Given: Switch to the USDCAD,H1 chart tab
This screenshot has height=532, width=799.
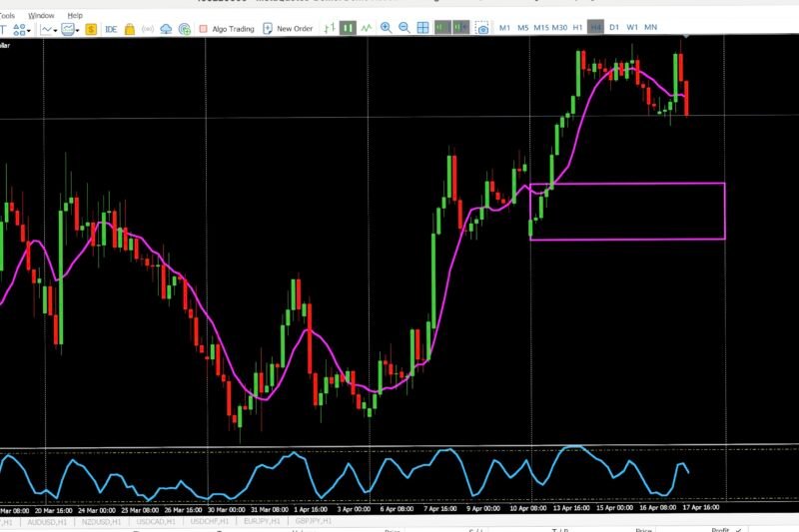Looking at the screenshot, I should [x=156, y=522].
